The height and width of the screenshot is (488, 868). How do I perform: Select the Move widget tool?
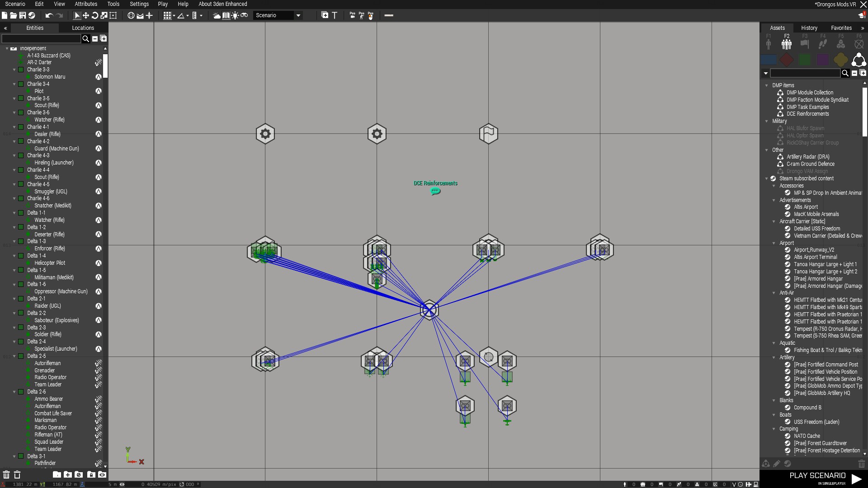[85, 15]
